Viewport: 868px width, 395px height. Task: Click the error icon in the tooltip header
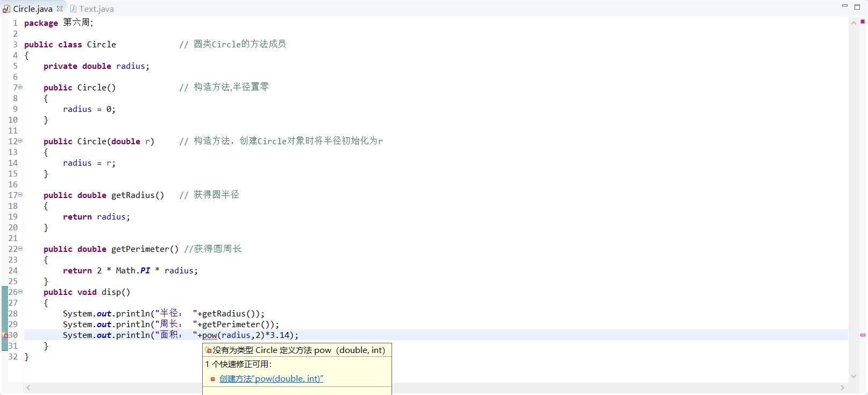(x=208, y=350)
